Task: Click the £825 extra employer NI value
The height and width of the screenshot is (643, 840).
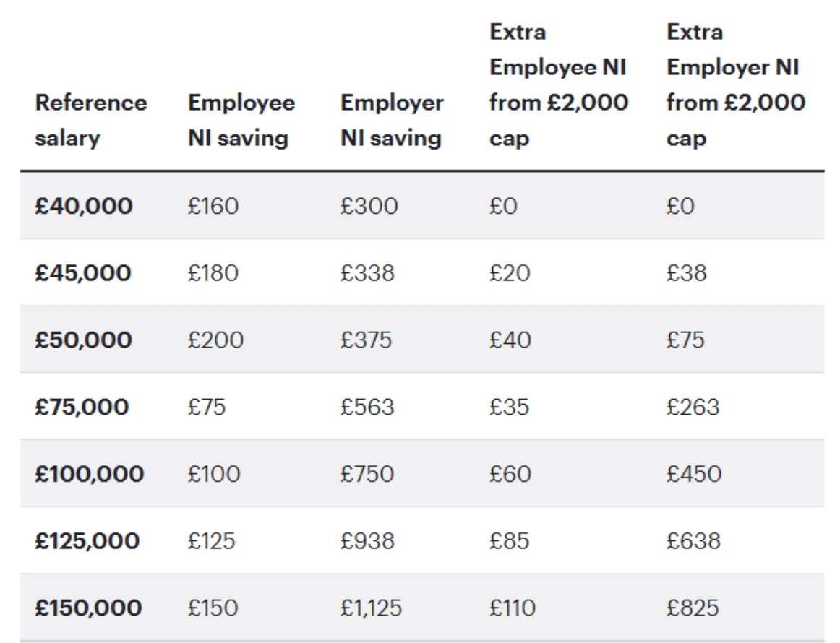Action: [x=693, y=608]
